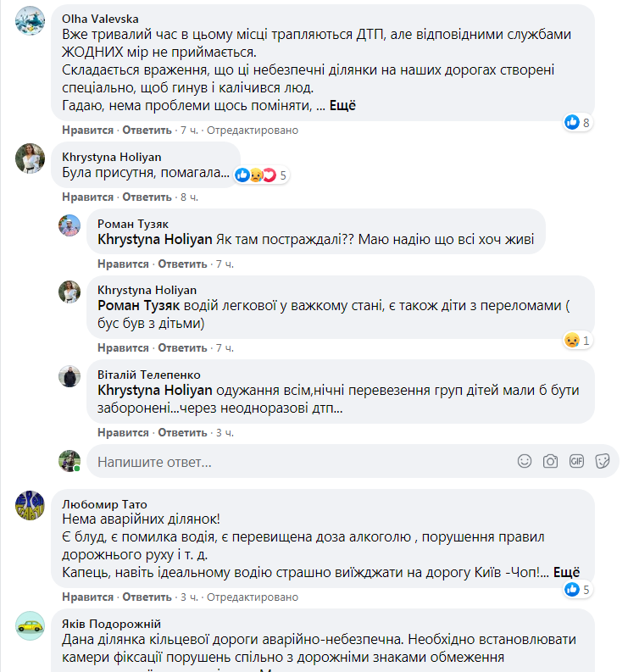Open reactions on Khrystyna Holiyan's first comment
Image resolution: width=628 pixels, height=672 pixels.
tap(261, 175)
